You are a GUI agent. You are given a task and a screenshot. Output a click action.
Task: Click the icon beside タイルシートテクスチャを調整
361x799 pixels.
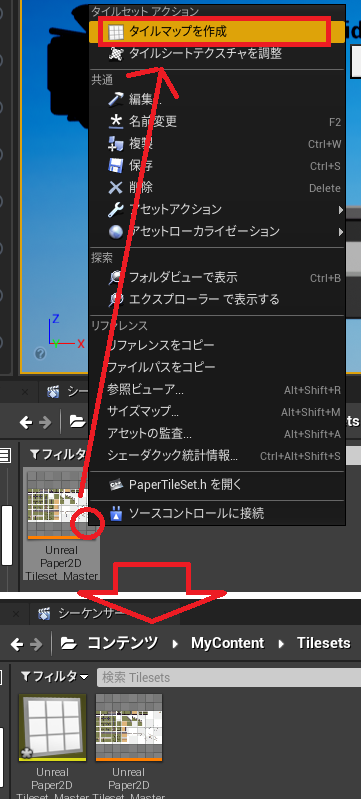[x=116, y=54]
